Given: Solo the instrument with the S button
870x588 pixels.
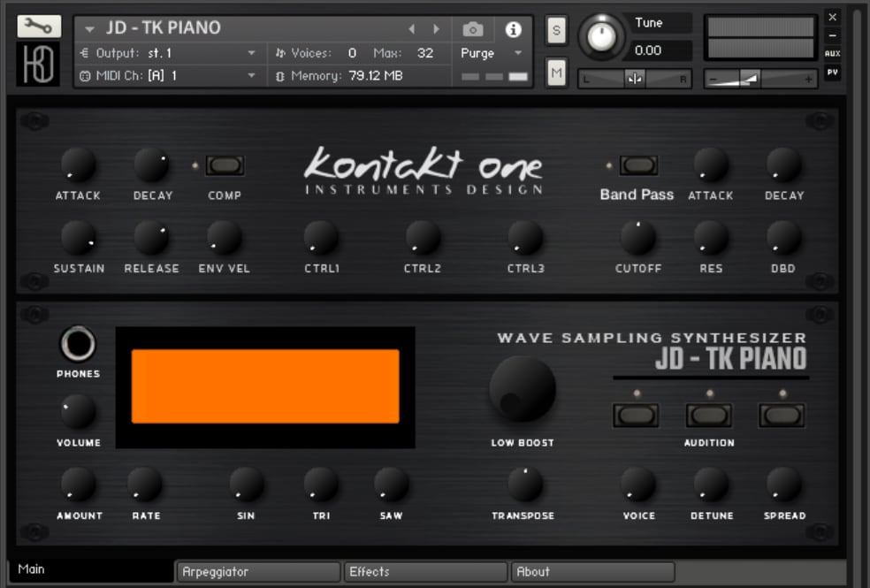Looking at the screenshot, I should tap(556, 30).
